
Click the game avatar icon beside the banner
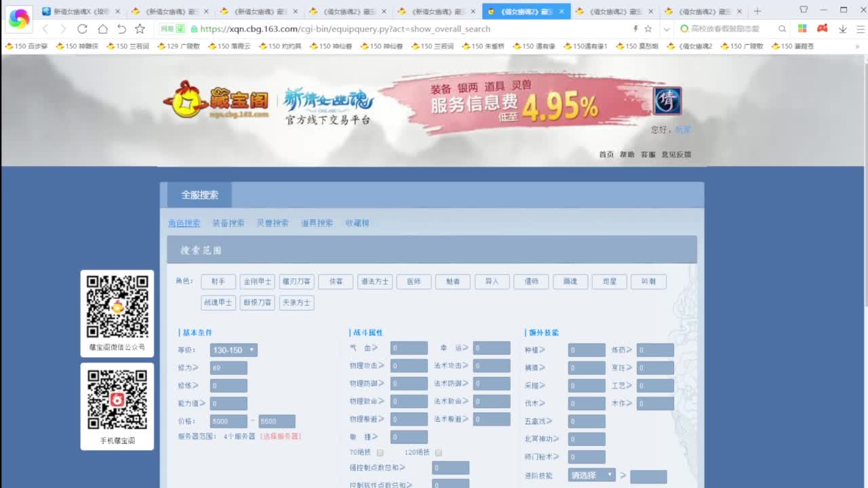tap(667, 101)
